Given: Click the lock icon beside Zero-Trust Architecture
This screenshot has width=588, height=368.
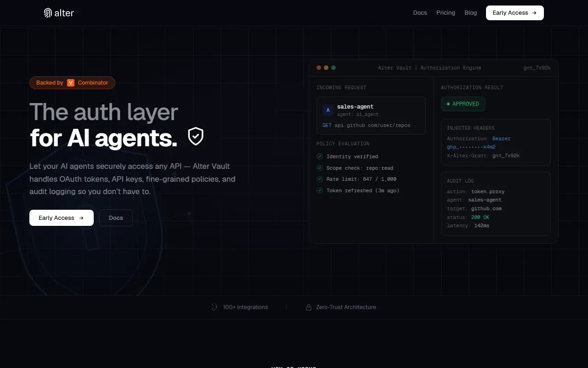Looking at the screenshot, I should (x=309, y=307).
